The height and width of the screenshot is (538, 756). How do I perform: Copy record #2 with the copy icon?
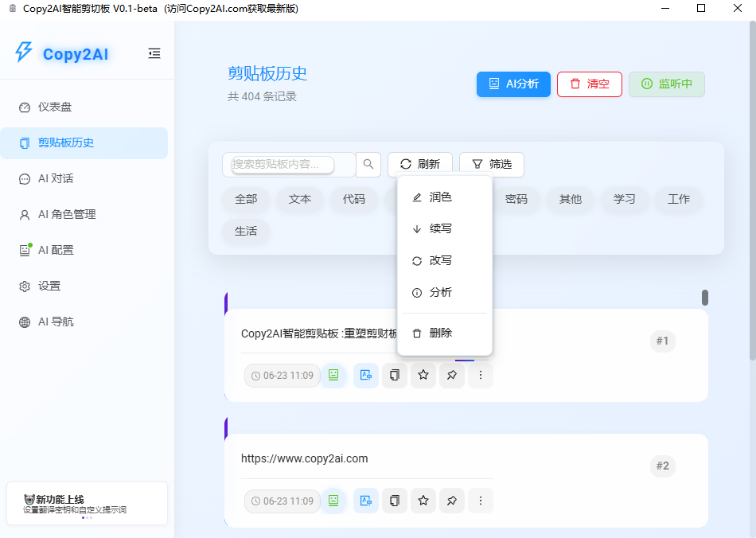click(394, 501)
